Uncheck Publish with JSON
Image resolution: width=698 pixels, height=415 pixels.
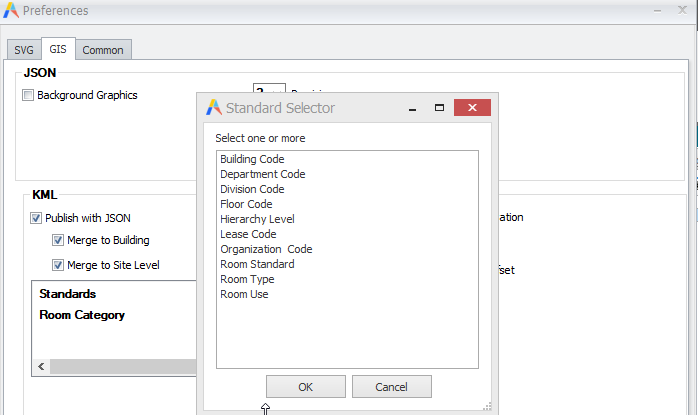36,218
